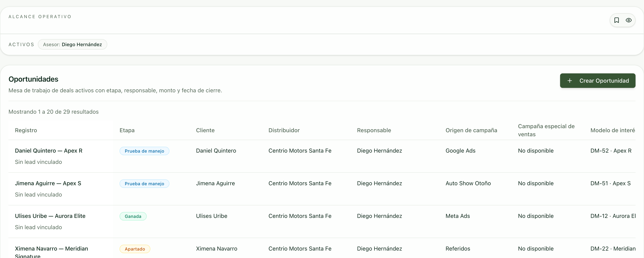644x258 pixels.
Task: Open the Ulises Uribe — Aurora Elite record
Action: click(50, 216)
